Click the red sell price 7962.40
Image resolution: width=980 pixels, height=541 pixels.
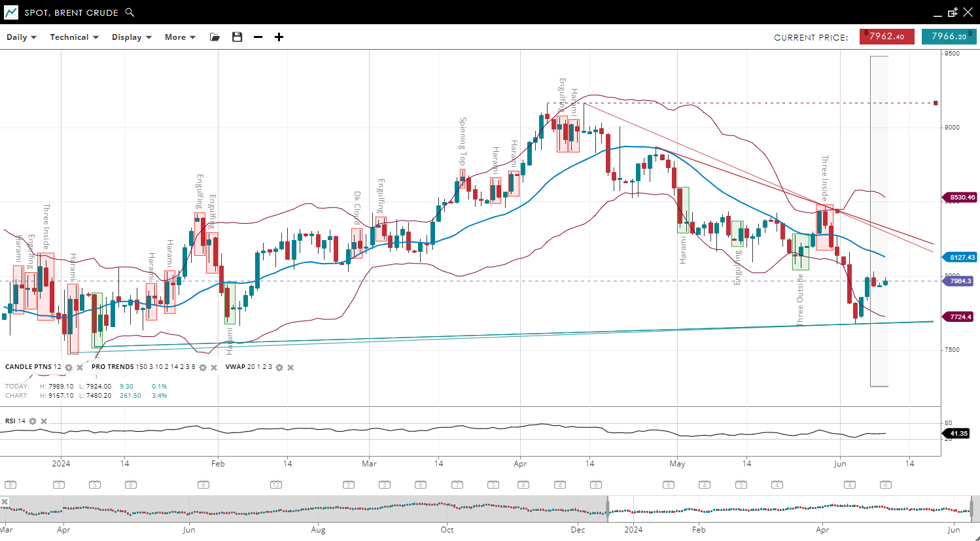[886, 37]
